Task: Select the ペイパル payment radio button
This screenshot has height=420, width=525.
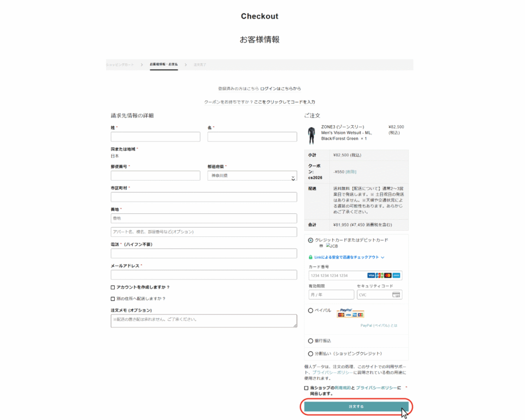Action: 311,310
